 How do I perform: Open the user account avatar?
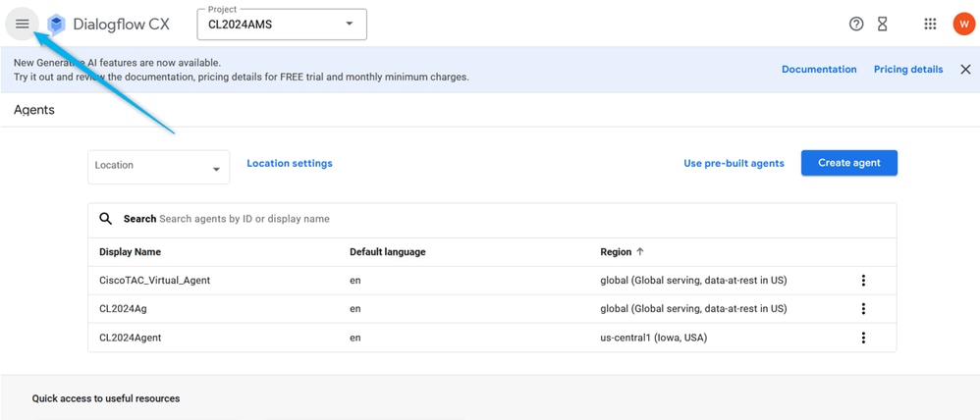pos(963,24)
